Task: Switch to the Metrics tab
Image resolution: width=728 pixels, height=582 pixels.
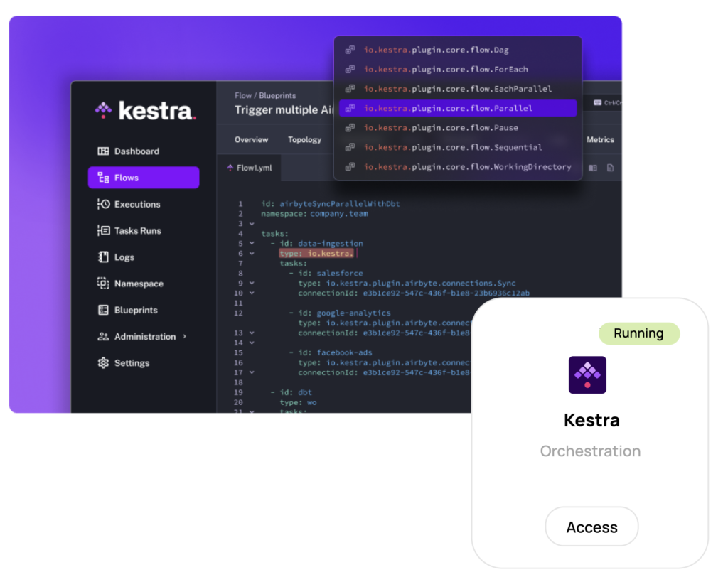Action: pyautogui.click(x=600, y=140)
